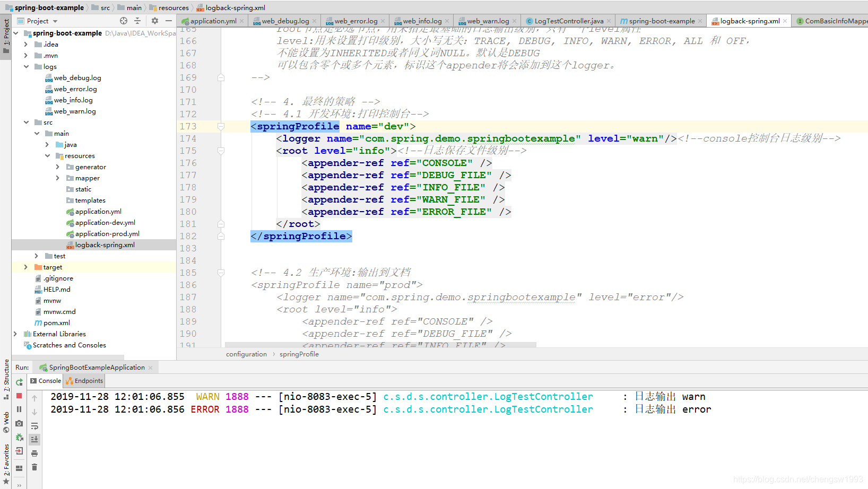Toggle scroll to end in console
Image resolution: width=868 pixels, height=489 pixels.
point(34,439)
